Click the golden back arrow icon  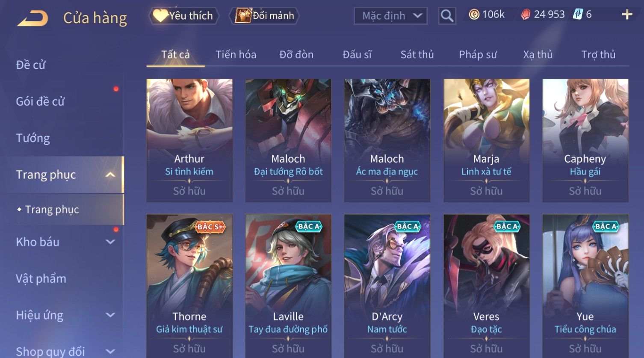click(x=32, y=18)
